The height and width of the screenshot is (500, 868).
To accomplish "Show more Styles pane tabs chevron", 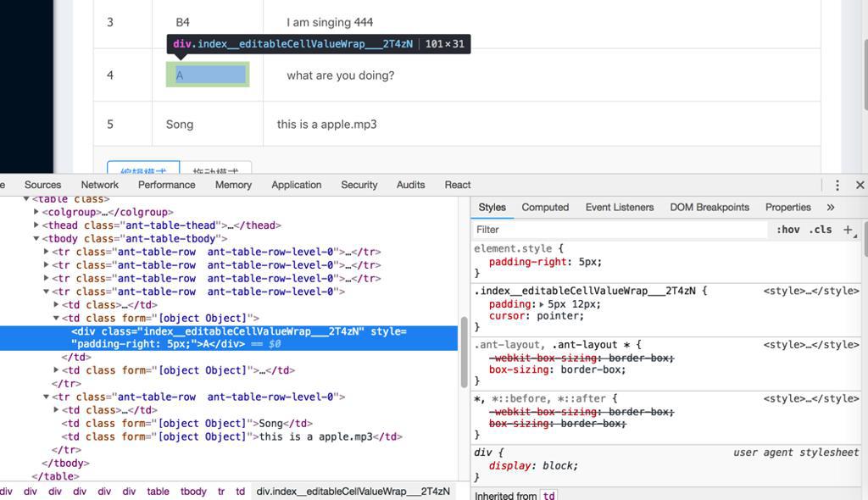I will 831,207.
